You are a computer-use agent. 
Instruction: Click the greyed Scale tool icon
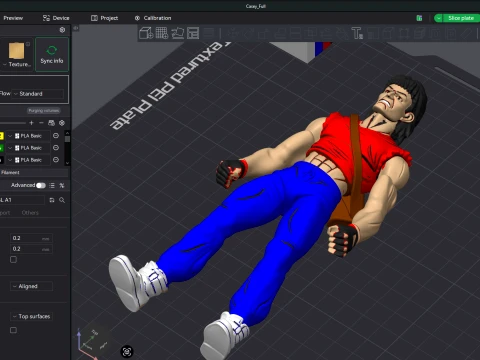(x=264, y=33)
